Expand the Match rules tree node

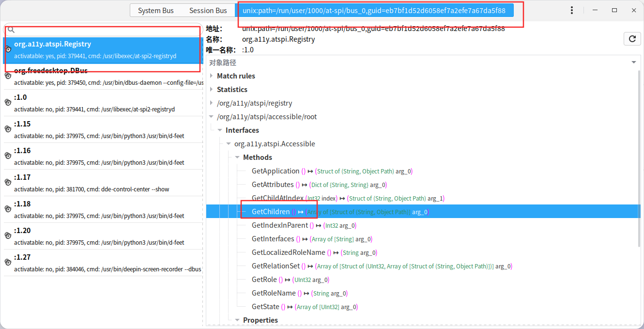point(211,76)
